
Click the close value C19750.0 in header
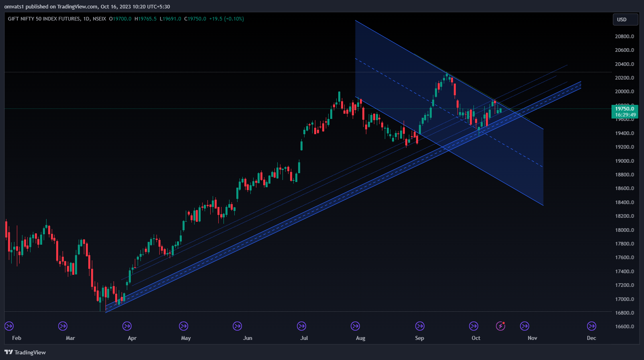point(195,19)
